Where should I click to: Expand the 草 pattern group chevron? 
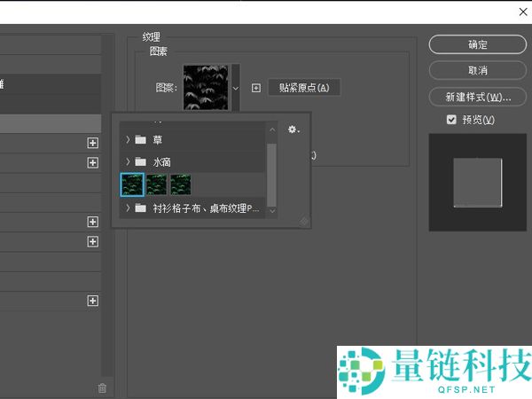tap(128, 139)
